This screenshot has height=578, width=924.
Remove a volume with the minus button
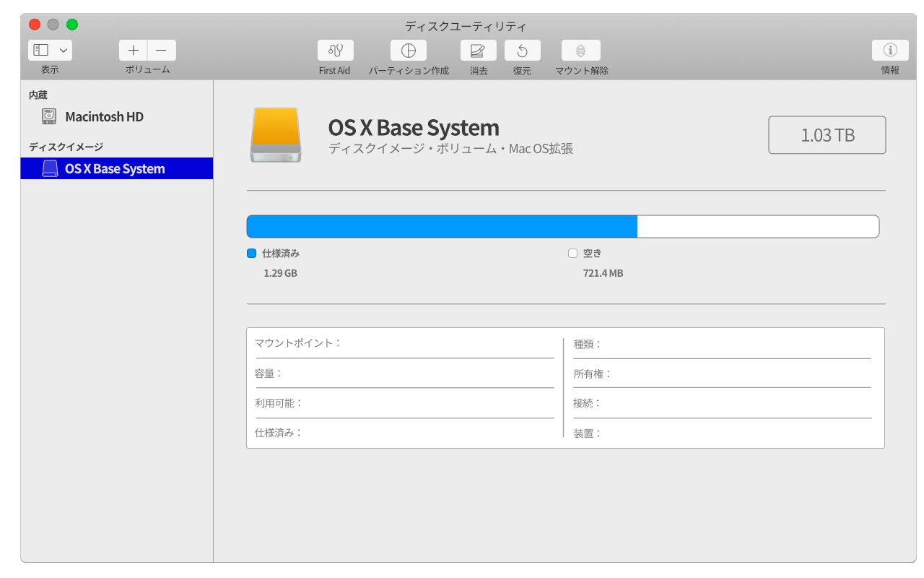click(162, 50)
